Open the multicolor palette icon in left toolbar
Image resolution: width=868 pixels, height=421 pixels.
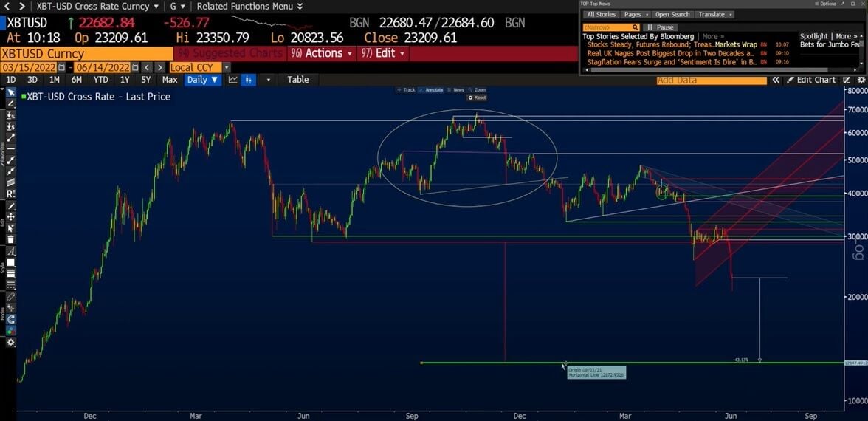(x=11, y=330)
